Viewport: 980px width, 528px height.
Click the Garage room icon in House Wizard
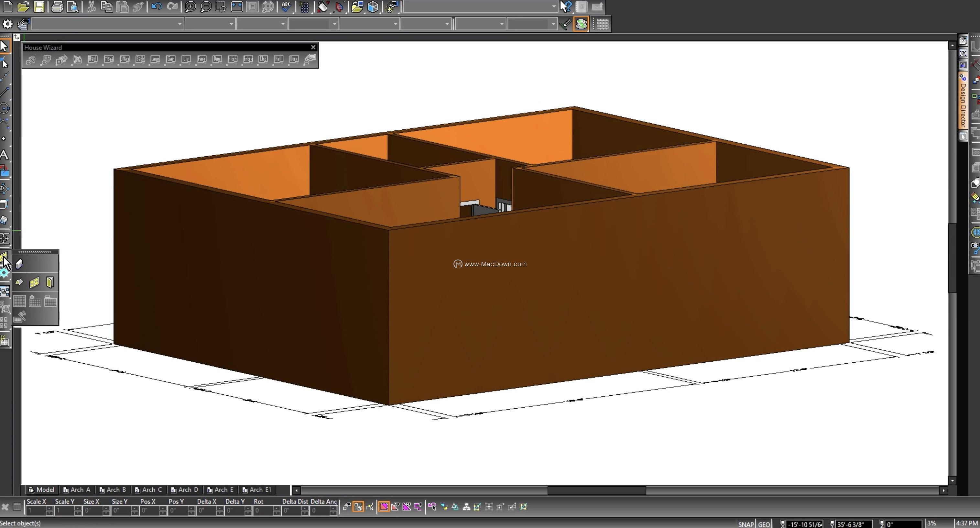pyautogui.click(x=170, y=60)
